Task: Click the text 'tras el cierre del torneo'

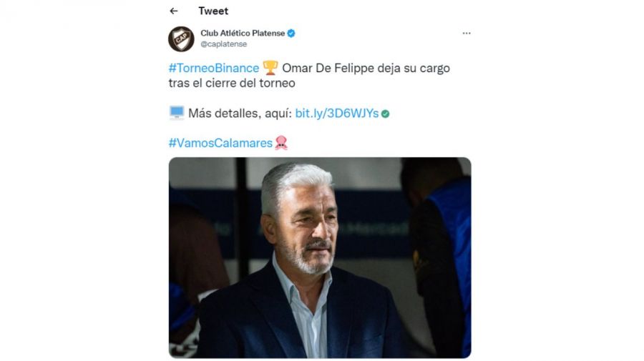Action: tap(232, 83)
